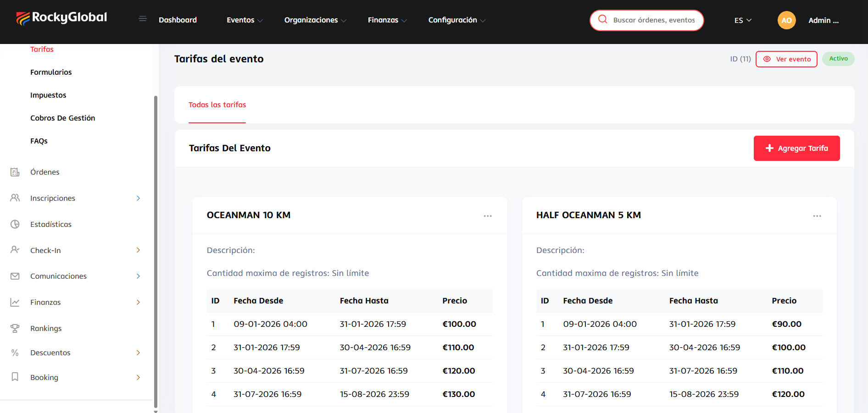Click the RockyGlobal logo
The width and height of the screenshot is (868, 413).
[x=61, y=18]
